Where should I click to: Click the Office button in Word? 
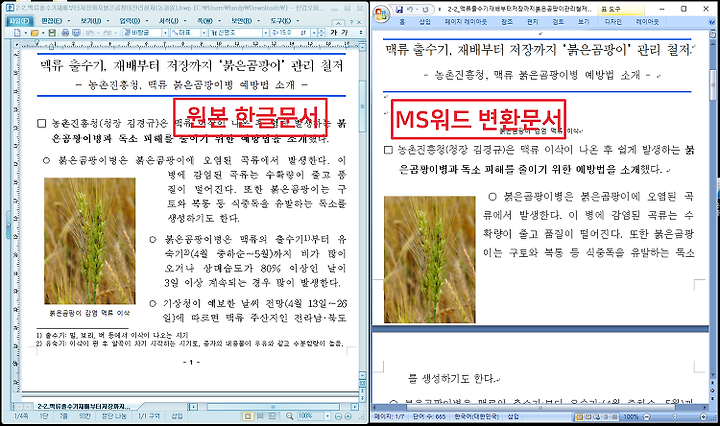[382, 14]
